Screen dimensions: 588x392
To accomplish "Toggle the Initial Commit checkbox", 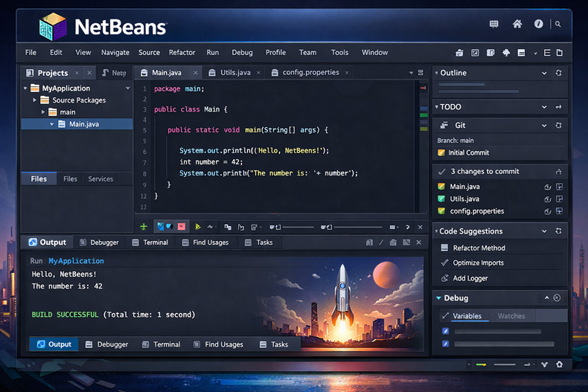I will click(x=441, y=152).
